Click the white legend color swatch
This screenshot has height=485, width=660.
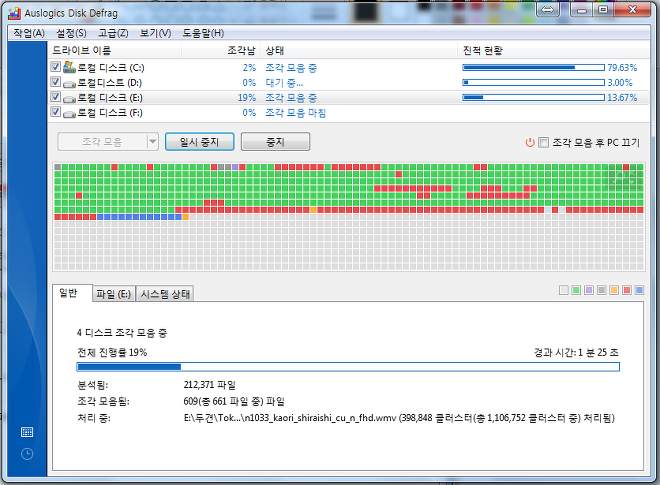(x=564, y=290)
